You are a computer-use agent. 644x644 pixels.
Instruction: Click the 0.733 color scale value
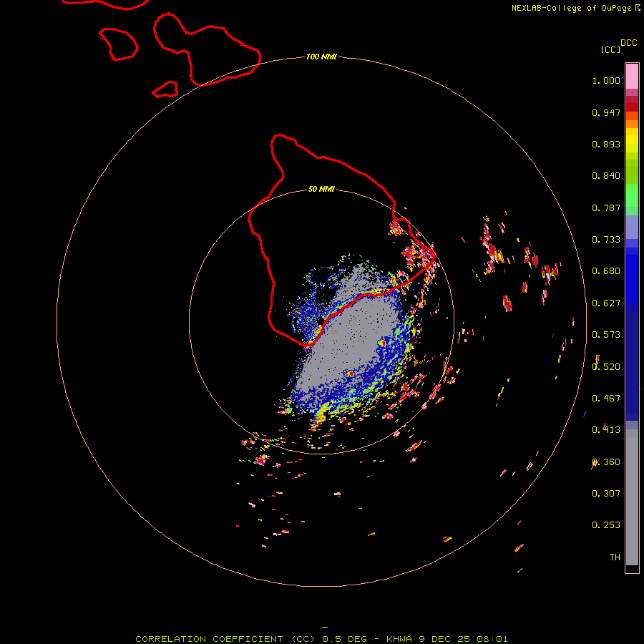coord(606,240)
